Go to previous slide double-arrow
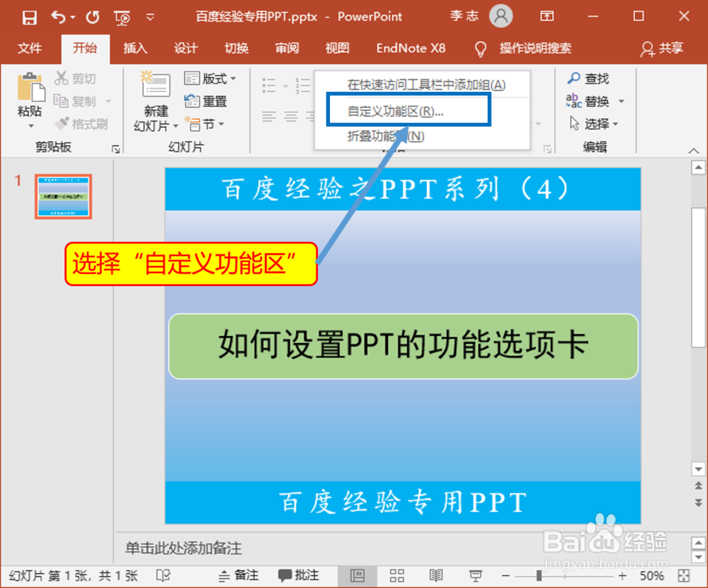The image size is (708, 588). [698, 485]
